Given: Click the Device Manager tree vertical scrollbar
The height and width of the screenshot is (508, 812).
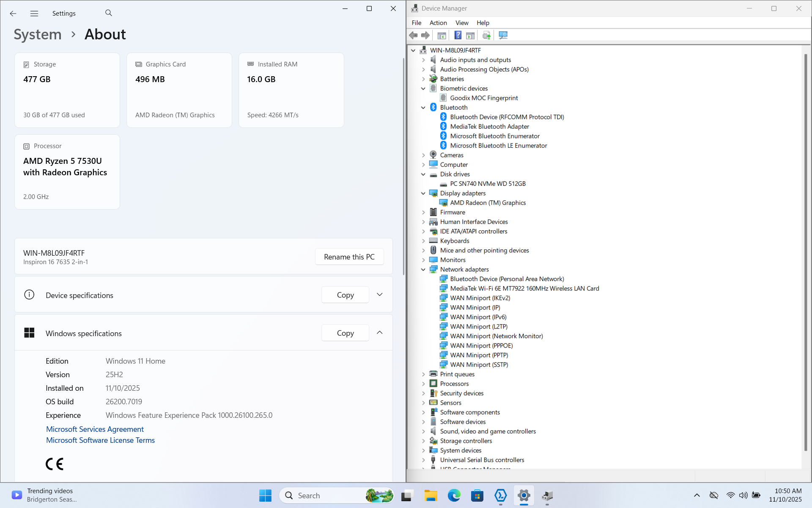Looking at the screenshot, I should click(x=806, y=254).
